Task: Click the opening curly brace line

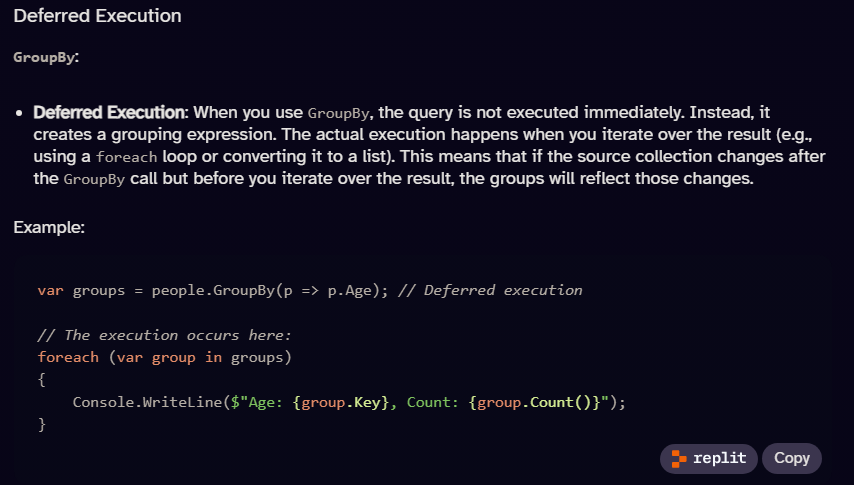Action: coord(41,380)
